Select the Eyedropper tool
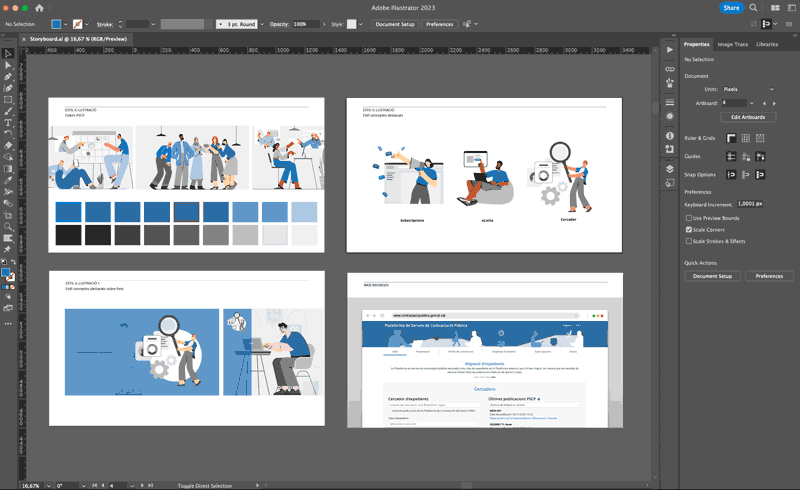800x490 pixels. pos(8,181)
